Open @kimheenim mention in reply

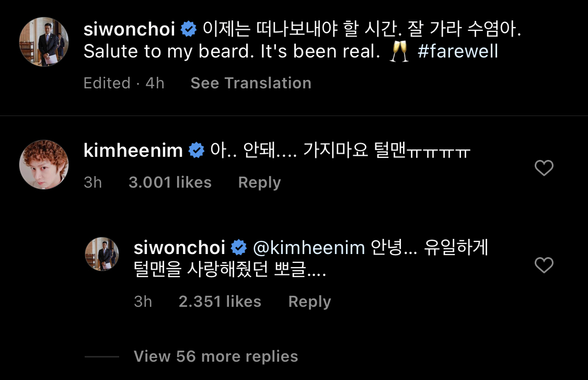pos(309,248)
